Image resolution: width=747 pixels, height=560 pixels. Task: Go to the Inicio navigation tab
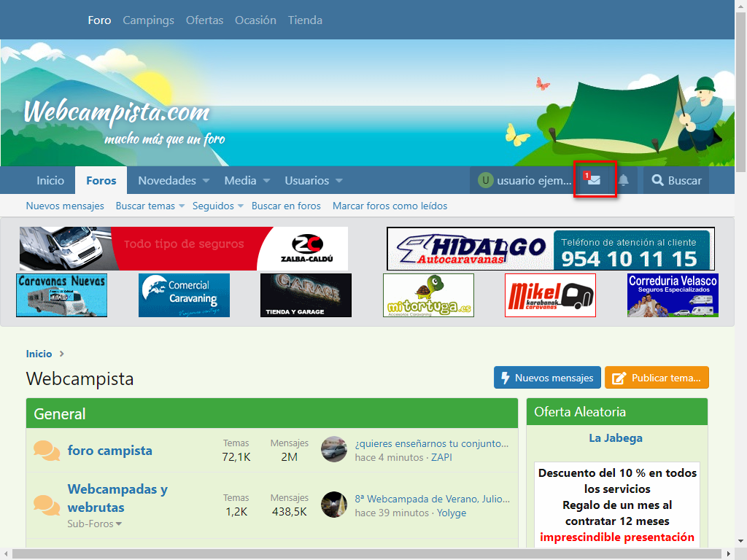click(x=50, y=181)
